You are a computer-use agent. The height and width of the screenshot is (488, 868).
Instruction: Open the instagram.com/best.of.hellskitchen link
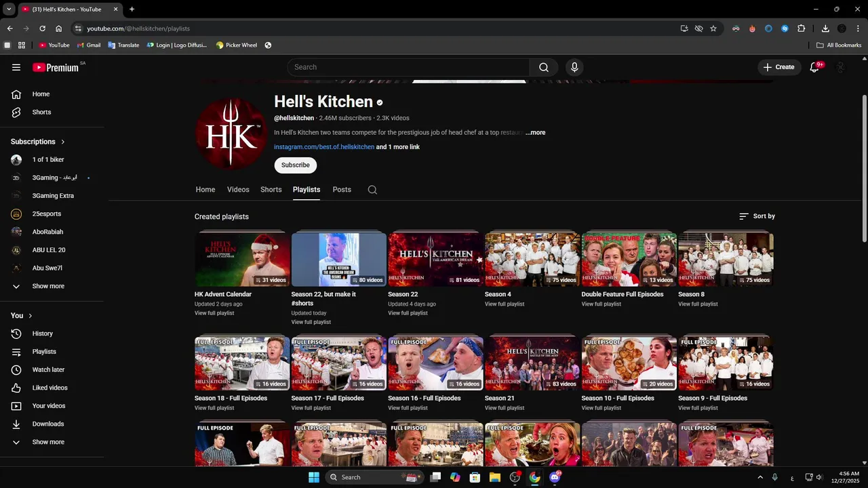click(324, 147)
